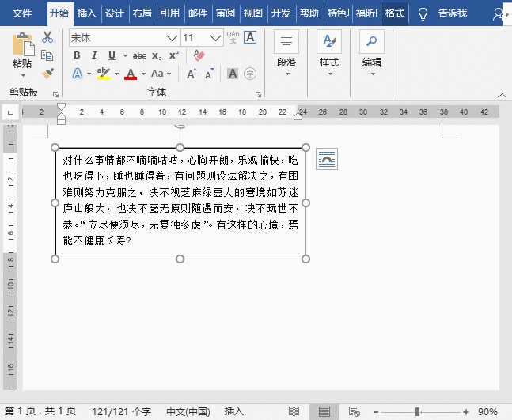Toggle Bold formatting
Viewport: 512px width, 420px height.
tap(77, 55)
